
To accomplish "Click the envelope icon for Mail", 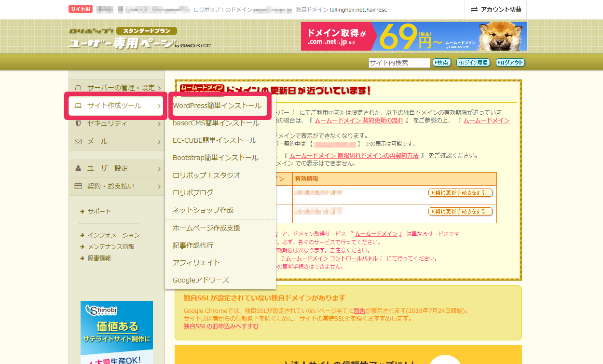I will pyautogui.click(x=78, y=142).
